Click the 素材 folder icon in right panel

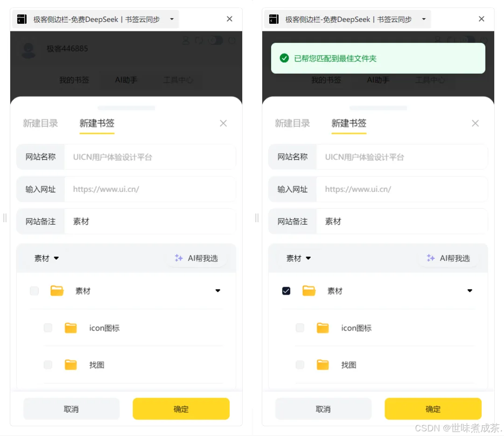(x=309, y=291)
